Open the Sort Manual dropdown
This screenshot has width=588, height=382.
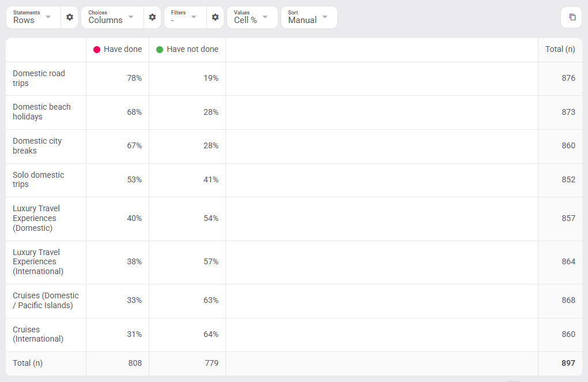(x=309, y=17)
